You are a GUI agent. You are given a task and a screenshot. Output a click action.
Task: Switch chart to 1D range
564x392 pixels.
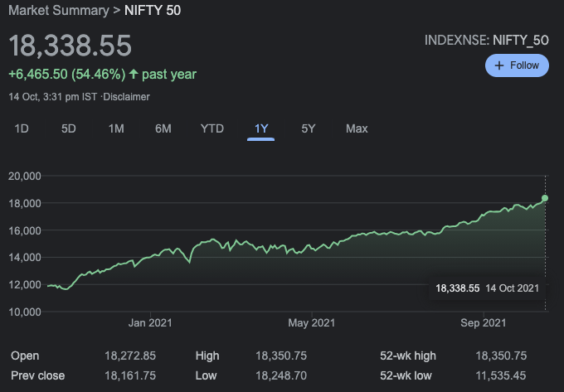click(22, 128)
